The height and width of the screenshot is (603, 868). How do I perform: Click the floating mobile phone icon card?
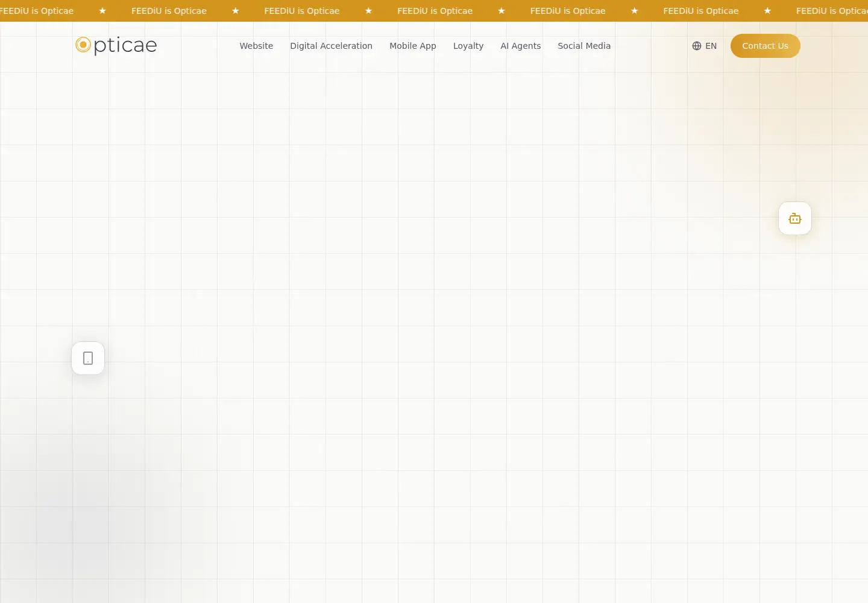click(x=88, y=358)
